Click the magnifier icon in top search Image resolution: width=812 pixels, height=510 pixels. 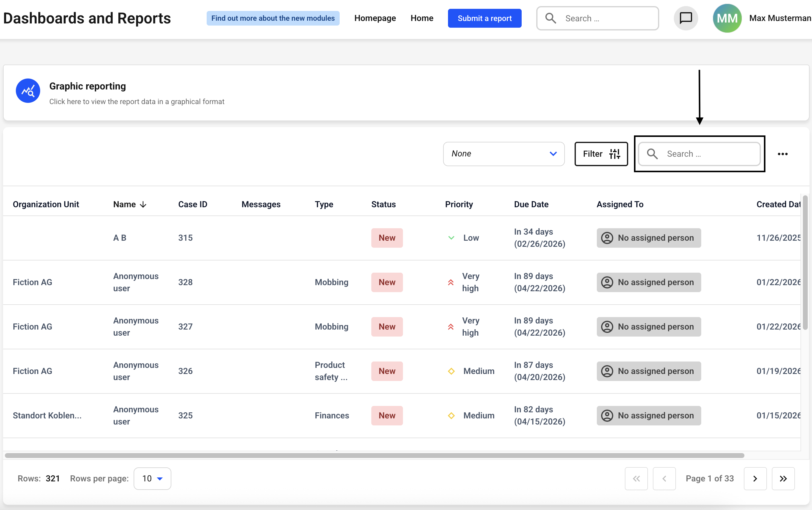tap(551, 18)
